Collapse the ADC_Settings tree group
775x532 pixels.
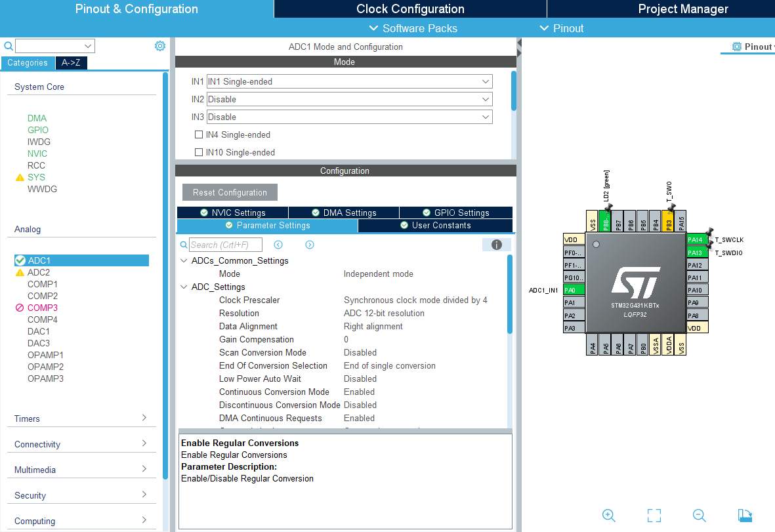(x=183, y=287)
